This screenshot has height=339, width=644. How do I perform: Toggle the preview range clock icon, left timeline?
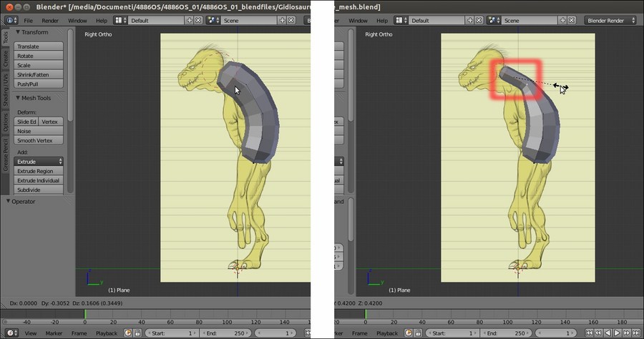[x=128, y=333]
